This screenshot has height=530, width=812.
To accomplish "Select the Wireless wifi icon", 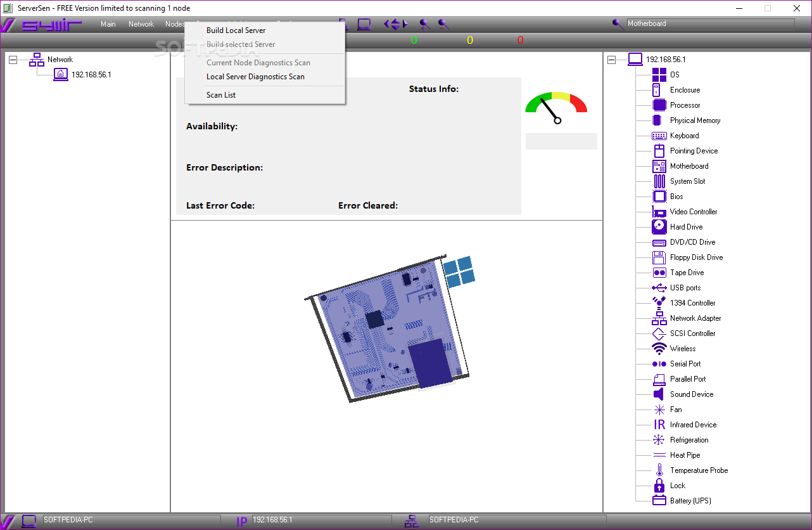I will 659,349.
